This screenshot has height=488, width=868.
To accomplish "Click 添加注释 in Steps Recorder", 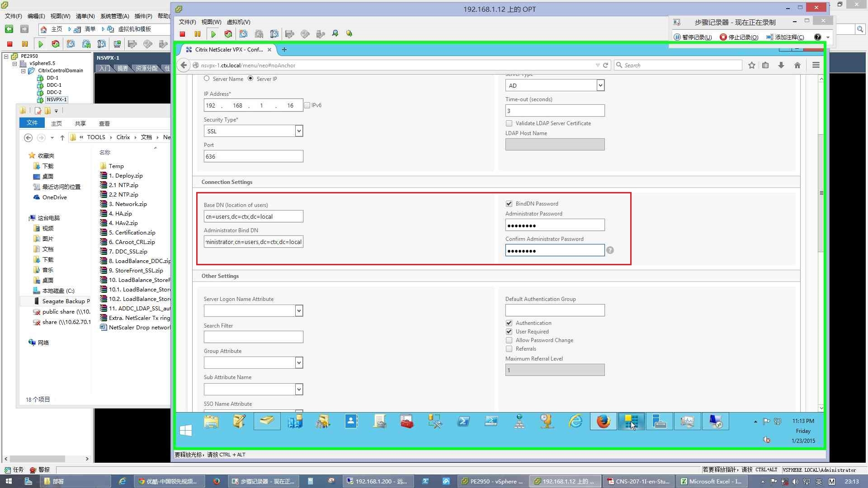I will pos(785,37).
